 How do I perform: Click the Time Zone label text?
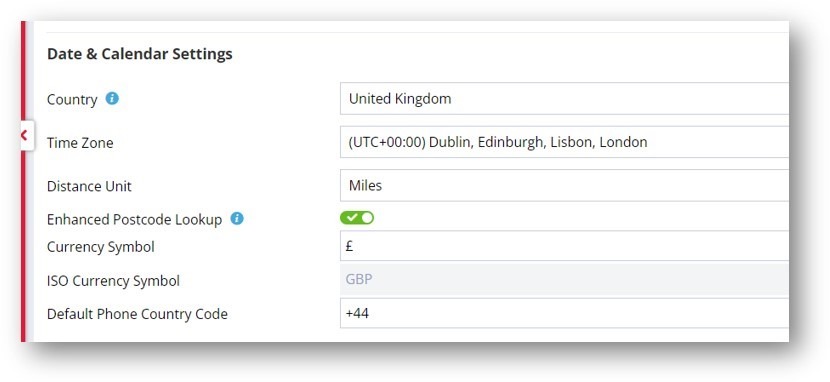pos(80,143)
